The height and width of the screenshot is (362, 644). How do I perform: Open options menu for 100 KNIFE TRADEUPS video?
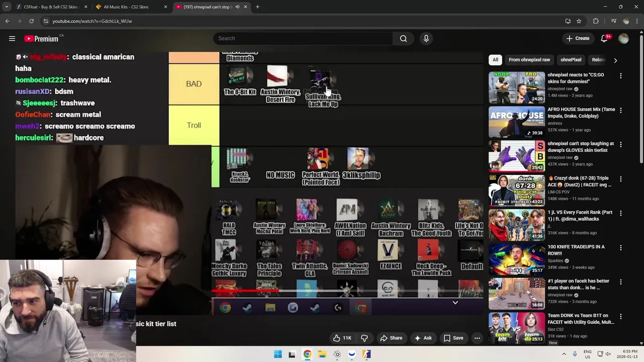point(620,247)
